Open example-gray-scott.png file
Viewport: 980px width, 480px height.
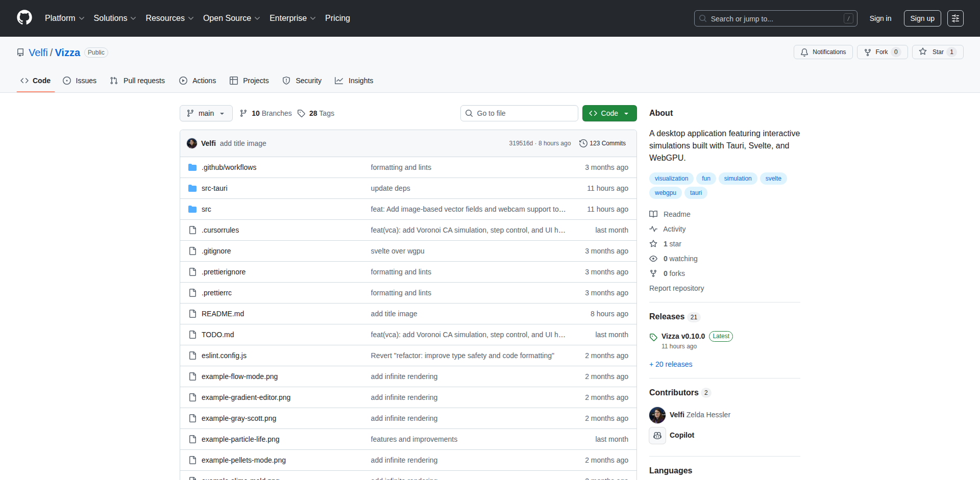tap(239, 418)
